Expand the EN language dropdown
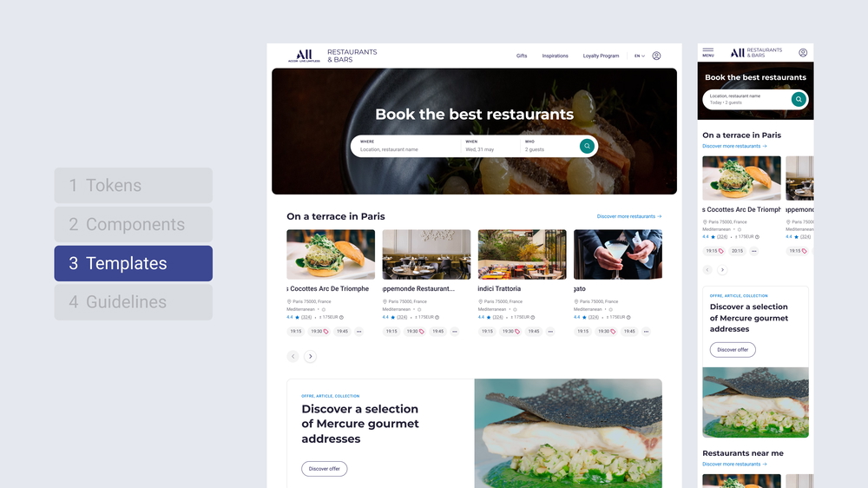This screenshot has width=868, height=488. point(640,56)
